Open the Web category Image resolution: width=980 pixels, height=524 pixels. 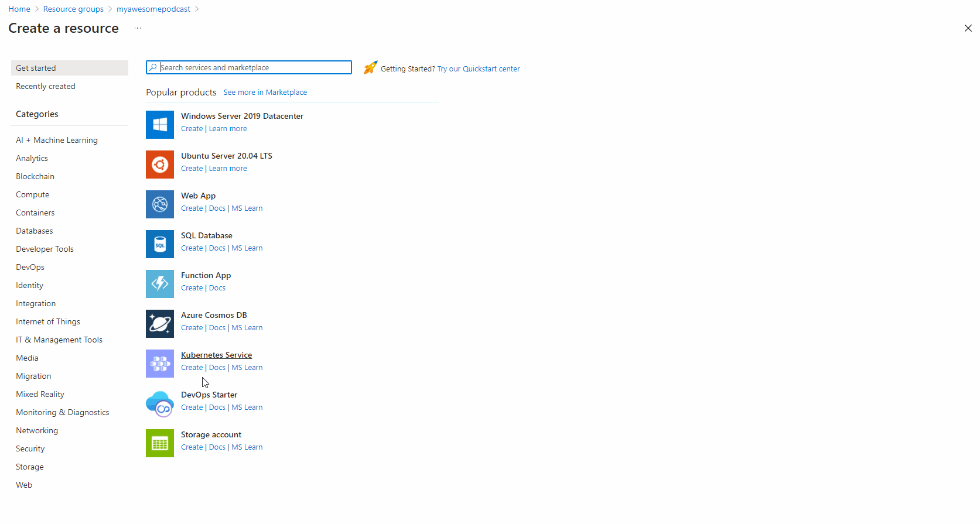pyautogui.click(x=24, y=485)
